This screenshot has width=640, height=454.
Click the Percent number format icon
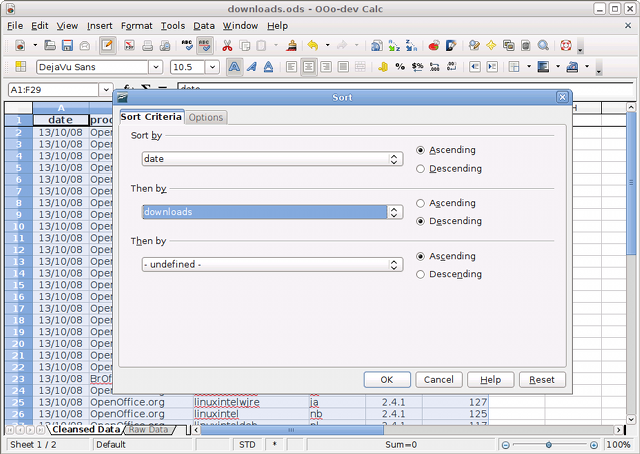pyautogui.click(x=400, y=67)
